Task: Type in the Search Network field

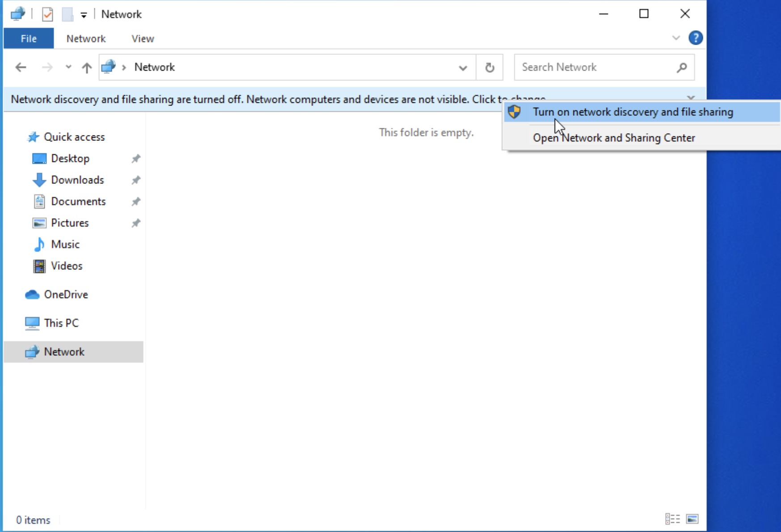Action: click(x=595, y=68)
